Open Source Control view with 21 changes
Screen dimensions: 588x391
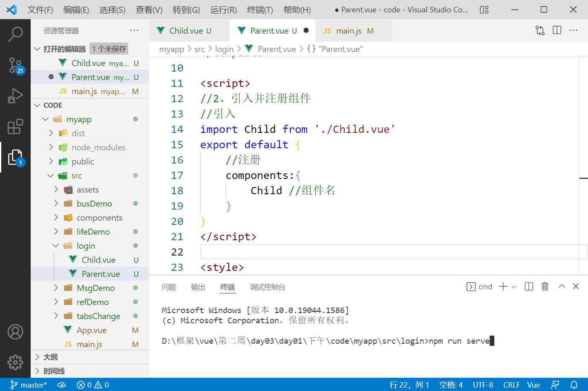coord(15,66)
